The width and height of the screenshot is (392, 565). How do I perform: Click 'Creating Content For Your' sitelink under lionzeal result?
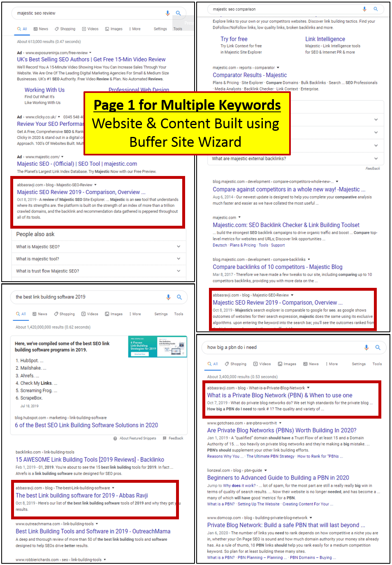(x=308, y=504)
